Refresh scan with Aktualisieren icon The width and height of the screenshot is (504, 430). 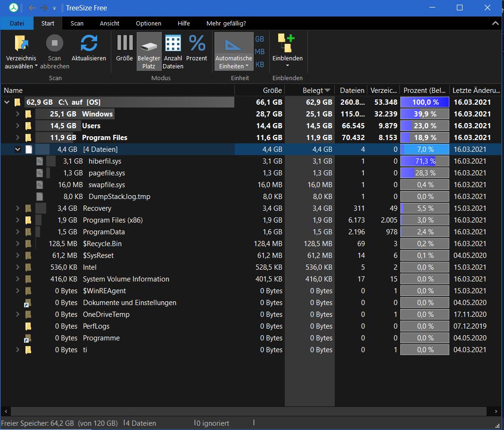(x=89, y=43)
